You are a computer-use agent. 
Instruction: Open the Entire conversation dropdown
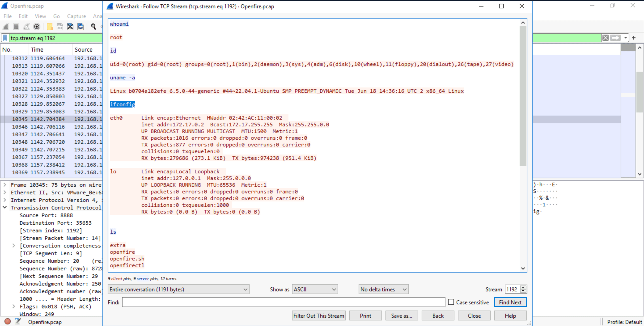[x=178, y=289]
